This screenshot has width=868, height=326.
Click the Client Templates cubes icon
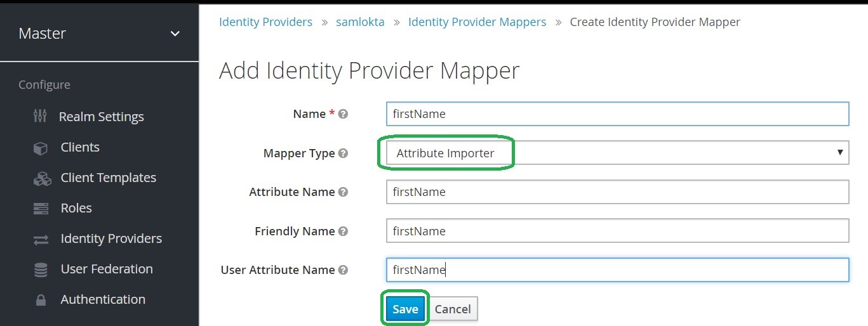41,178
